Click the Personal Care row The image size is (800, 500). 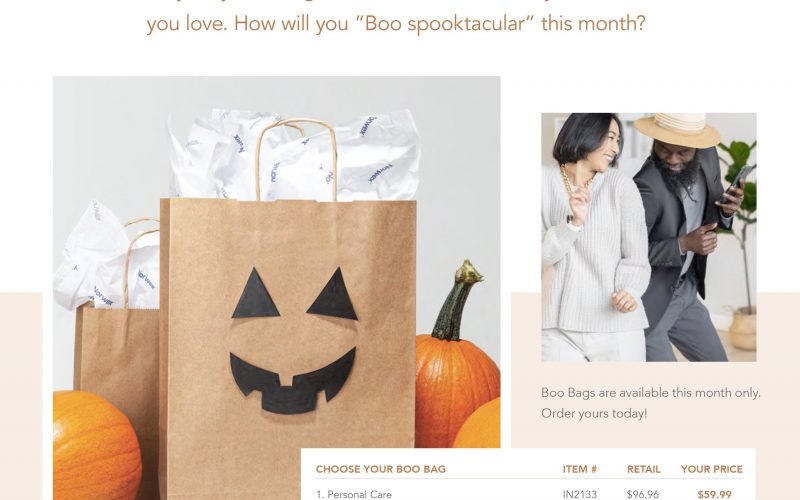point(529,494)
